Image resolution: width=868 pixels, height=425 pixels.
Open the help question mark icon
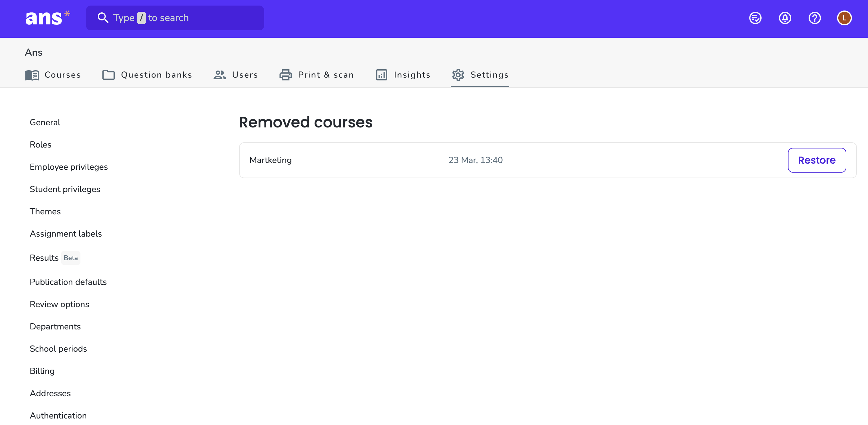(x=814, y=18)
